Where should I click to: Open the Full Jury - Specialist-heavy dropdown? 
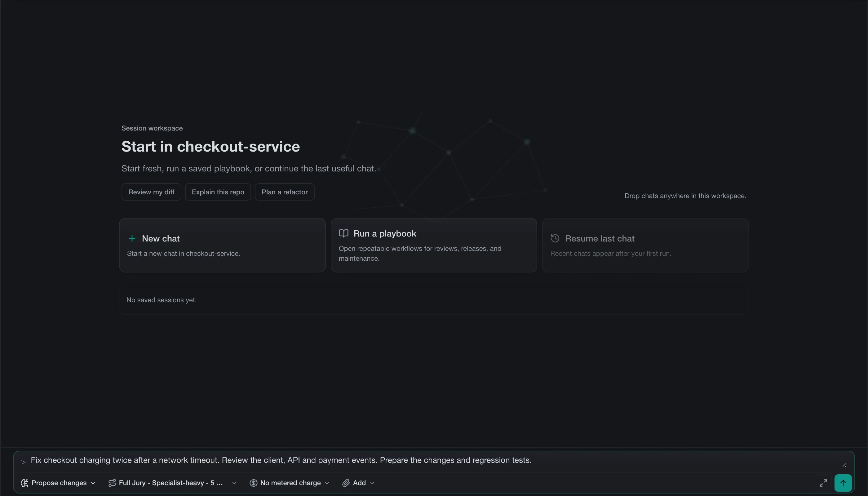(172, 483)
